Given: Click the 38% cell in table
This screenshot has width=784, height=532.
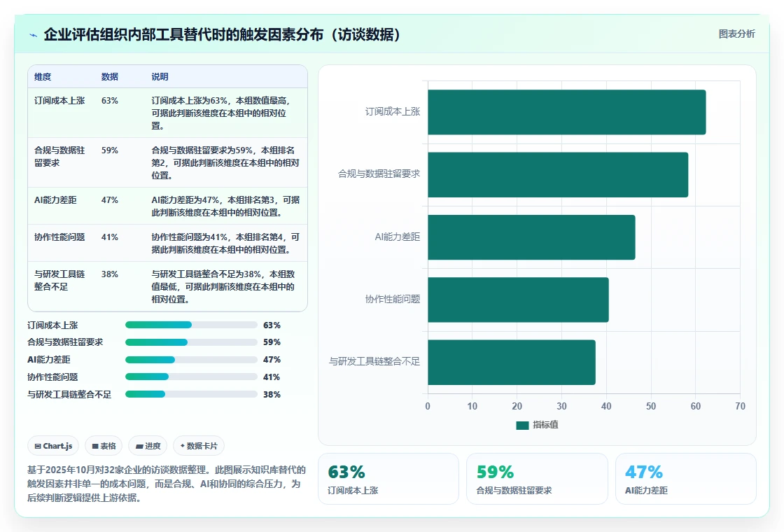Looking at the screenshot, I should tap(109, 274).
